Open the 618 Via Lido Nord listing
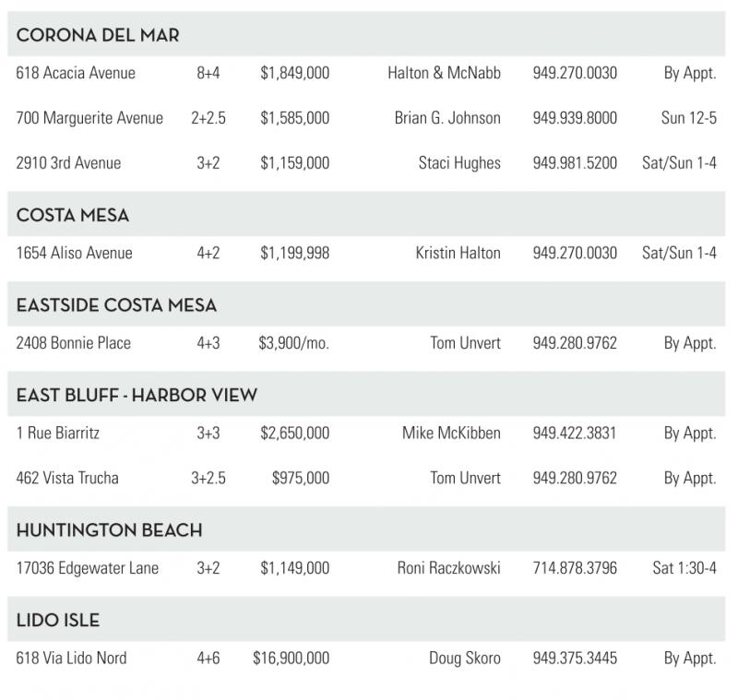Screen dimensions: 738x700 tap(72, 658)
